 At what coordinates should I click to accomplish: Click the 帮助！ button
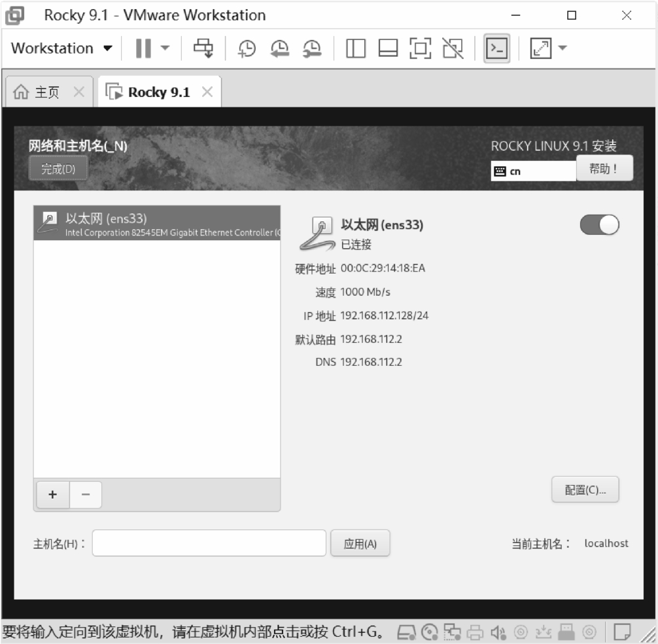pyautogui.click(x=604, y=169)
